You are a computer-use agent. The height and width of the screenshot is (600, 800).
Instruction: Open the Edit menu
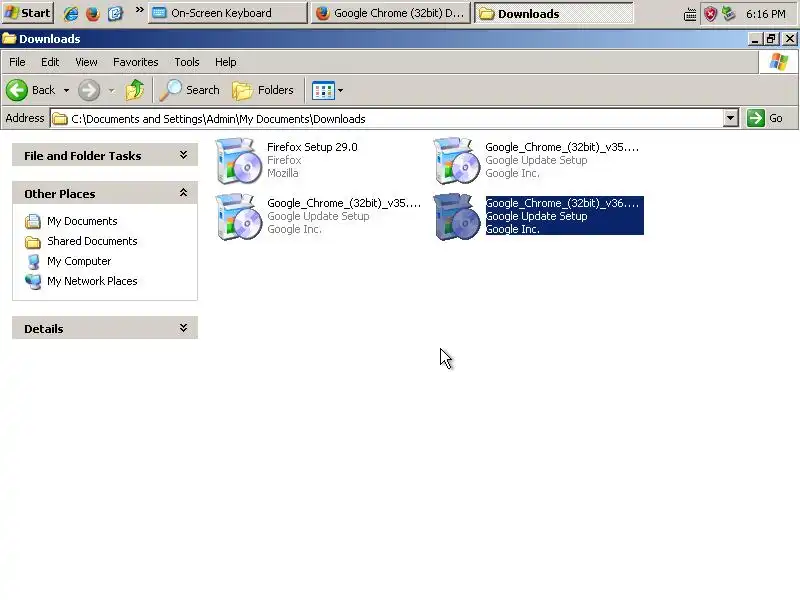point(50,62)
